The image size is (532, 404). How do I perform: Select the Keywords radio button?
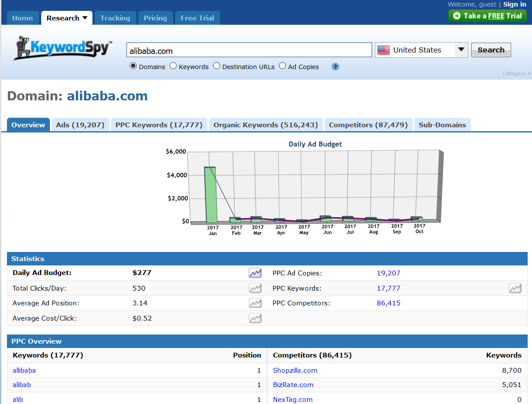(173, 66)
